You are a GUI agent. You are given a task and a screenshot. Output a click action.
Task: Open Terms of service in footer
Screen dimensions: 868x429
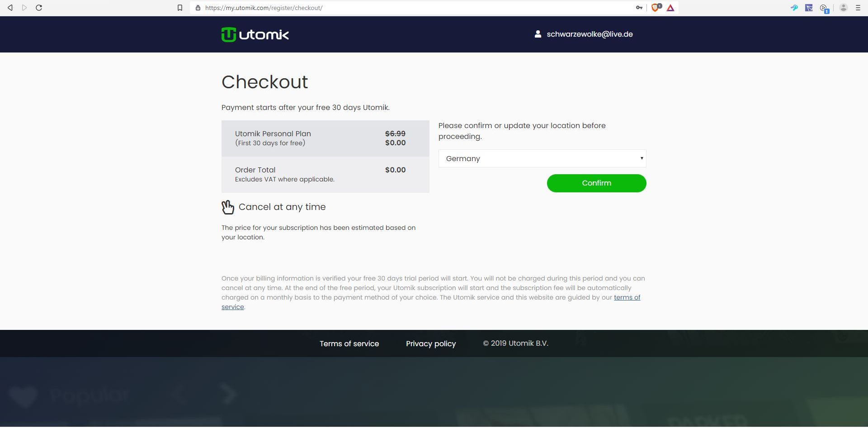(349, 343)
